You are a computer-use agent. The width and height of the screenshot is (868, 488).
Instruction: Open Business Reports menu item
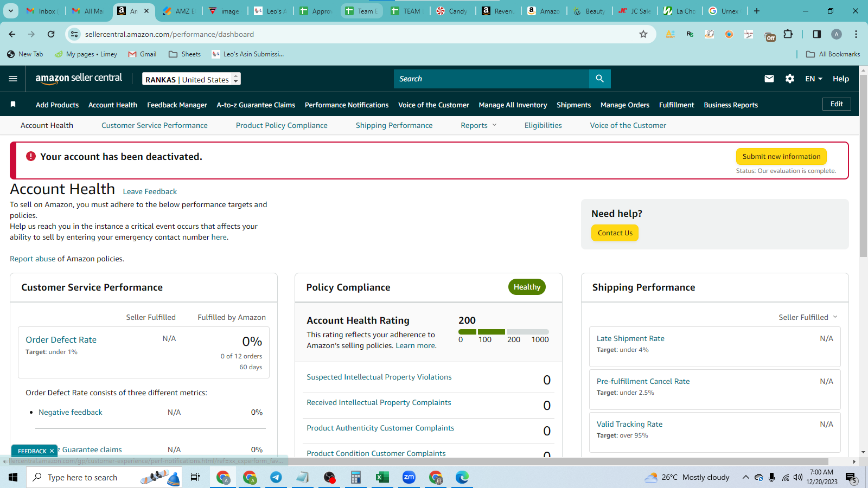point(731,105)
